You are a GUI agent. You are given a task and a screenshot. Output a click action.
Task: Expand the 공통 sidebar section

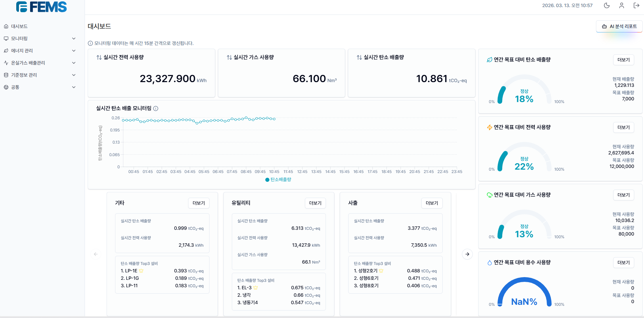pyautogui.click(x=41, y=87)
